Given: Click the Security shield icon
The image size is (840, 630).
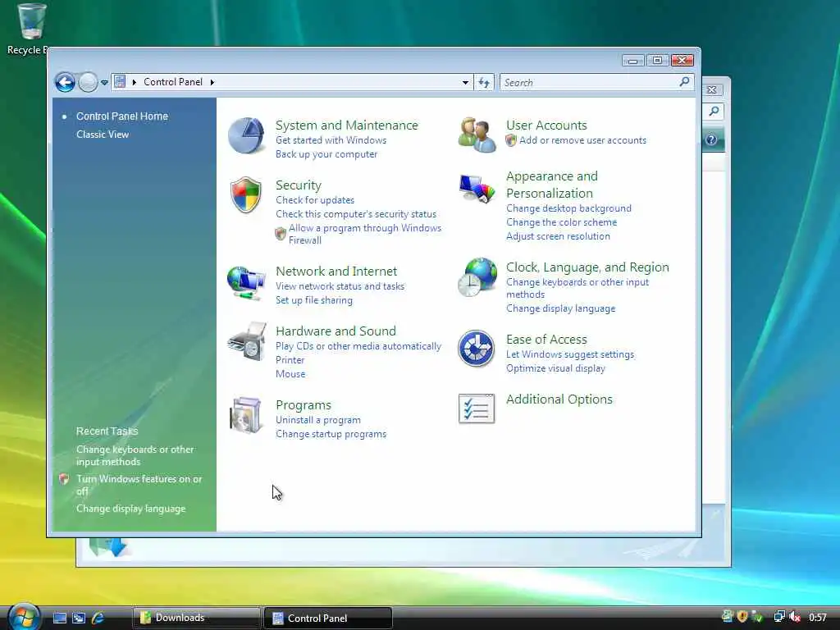Looking at the screenshot, I should pyautogui.click(x=246, y=195).
